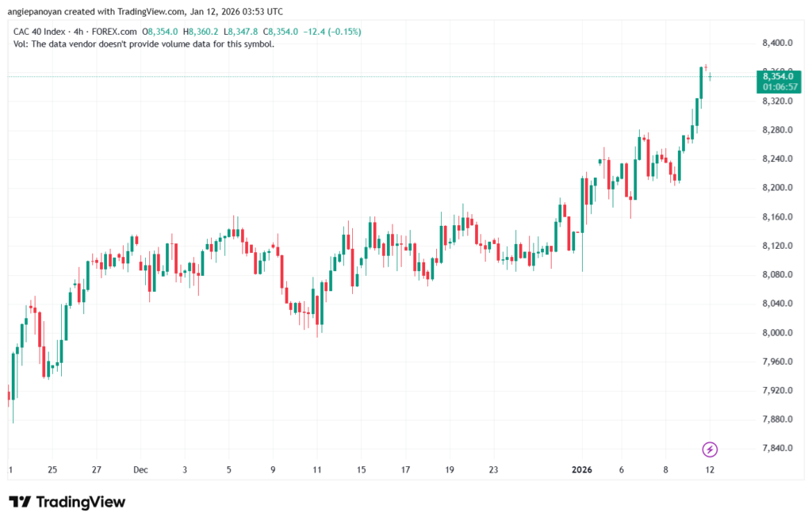Click the high value H8,360.2 in legend

[x=201, y=32]
